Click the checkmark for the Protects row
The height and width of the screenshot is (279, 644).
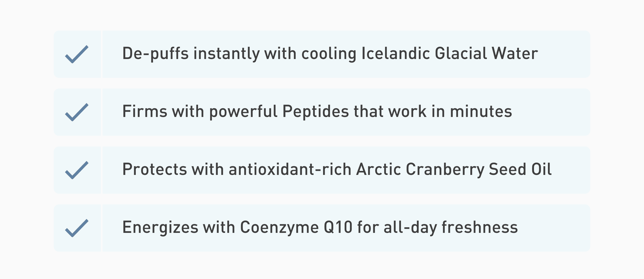click(77, 170)
